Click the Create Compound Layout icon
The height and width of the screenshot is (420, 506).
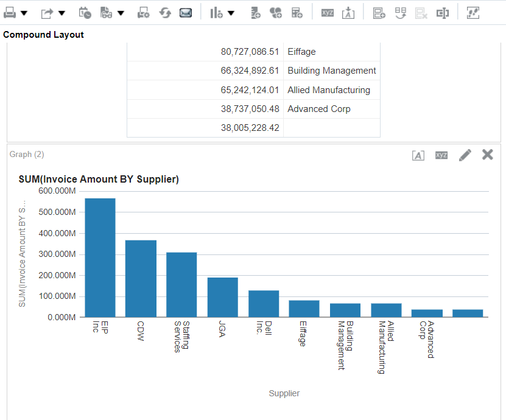pos(379,13)
